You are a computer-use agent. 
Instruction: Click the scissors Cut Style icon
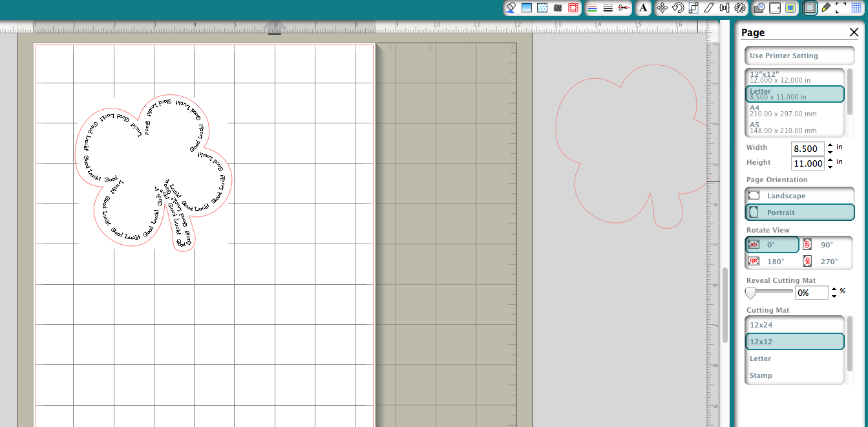click(623, 8)
